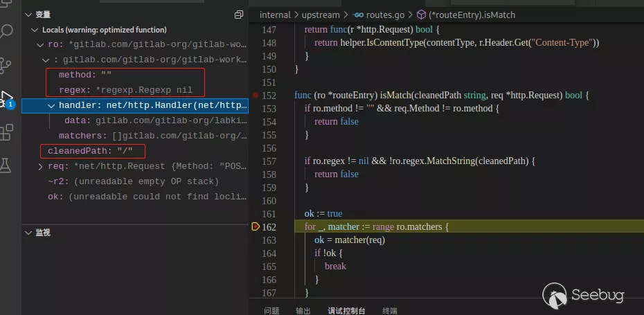Expand the req variable node
Viewport: 644px width, 315px height.
(x=40, y=166)
